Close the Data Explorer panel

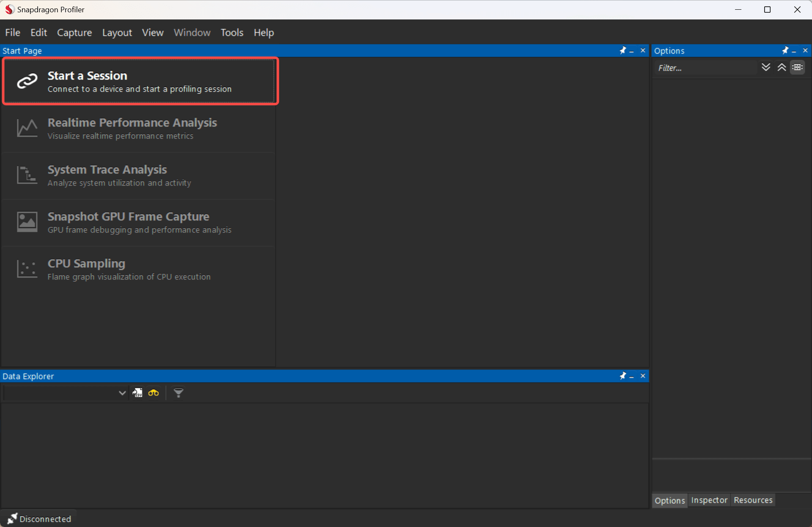(643, 376)
